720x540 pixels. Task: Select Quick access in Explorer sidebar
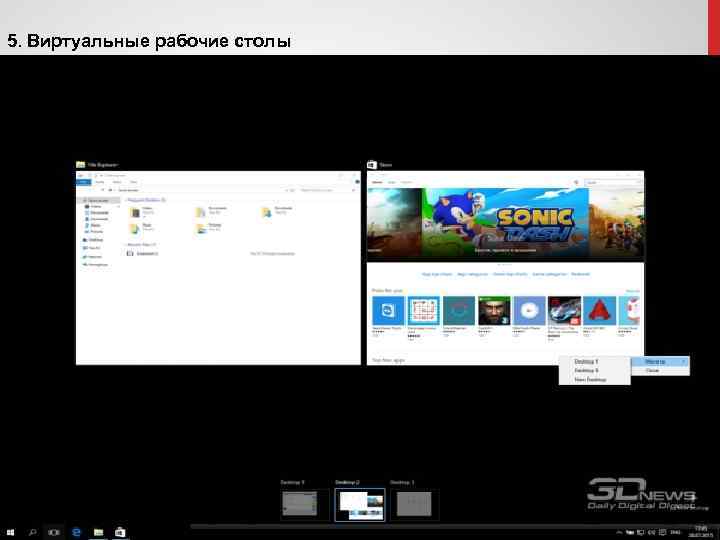tap(98, 201)
